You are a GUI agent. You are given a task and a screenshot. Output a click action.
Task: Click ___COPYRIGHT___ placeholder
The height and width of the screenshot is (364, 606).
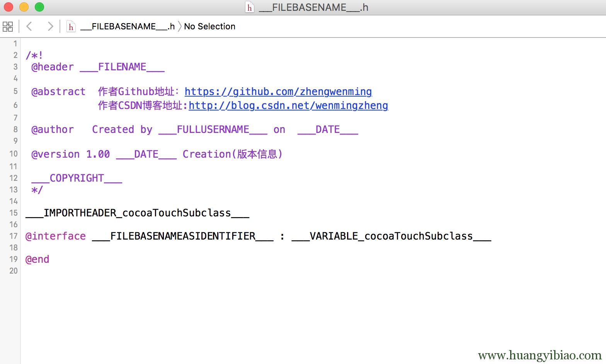(x=77, y=178)
